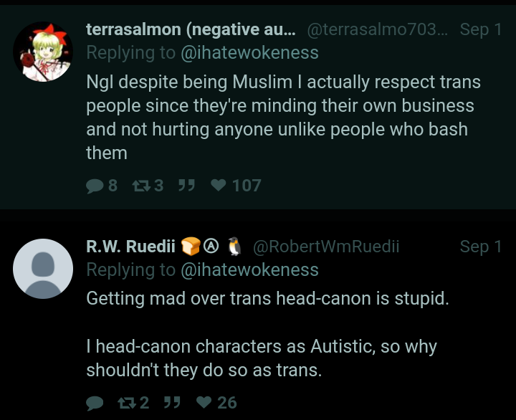Screen dimensions: 516x420
Task: Open tweet text about trans head-canon
Action: click(267, 298)
